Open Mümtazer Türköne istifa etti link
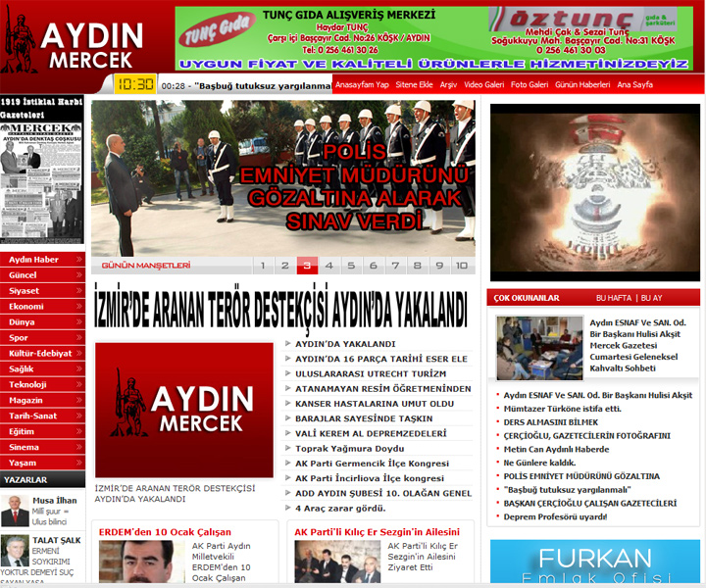The height and width of the screenshot is (588, 706). (x=562, y=409)
